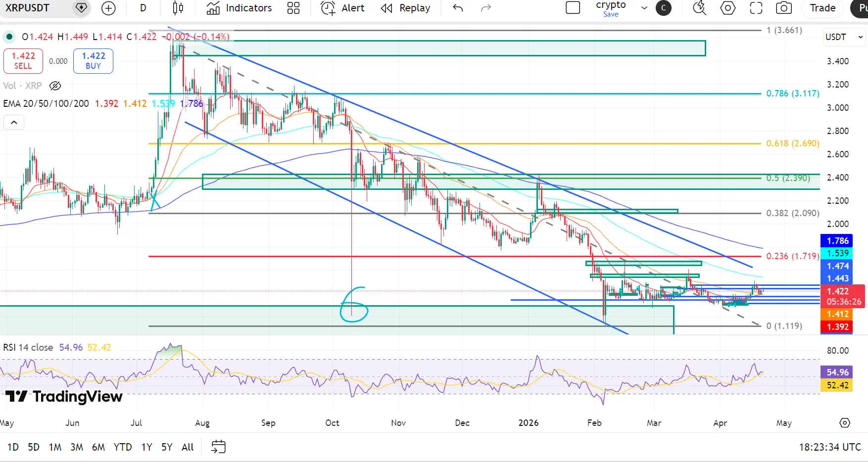Select the 1Y time range
The width and height of the screenshot is (868, 462).
click(x=146, y=447)
